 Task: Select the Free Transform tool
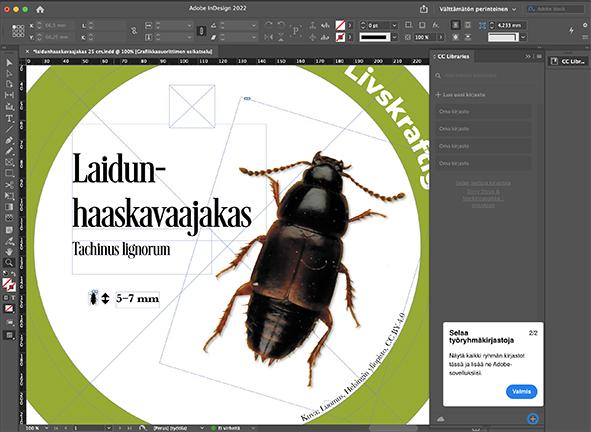point(9,196)
